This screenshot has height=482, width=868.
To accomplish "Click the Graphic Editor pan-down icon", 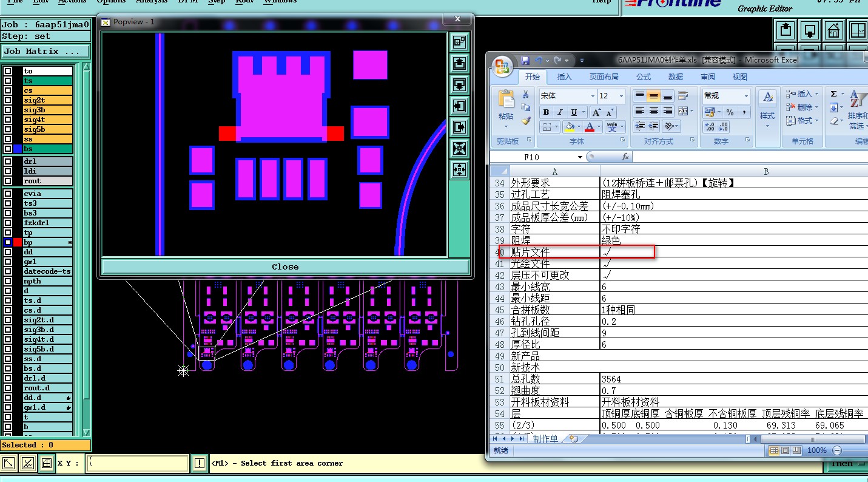I will (x=810, y=29).
